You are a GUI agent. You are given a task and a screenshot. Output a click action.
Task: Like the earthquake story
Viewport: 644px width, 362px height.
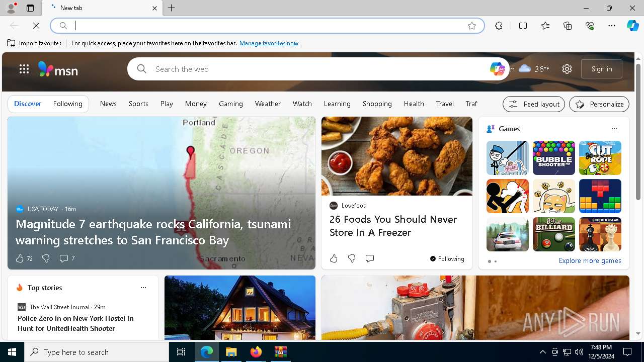coord(20,258)
